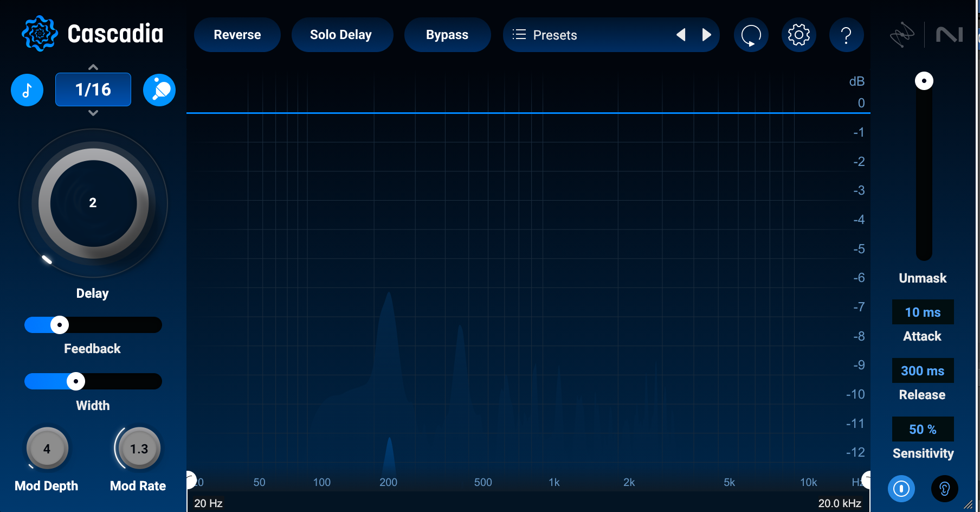Toggle the ear listen icon
This screenshot has width=980, height=512.
945,489
